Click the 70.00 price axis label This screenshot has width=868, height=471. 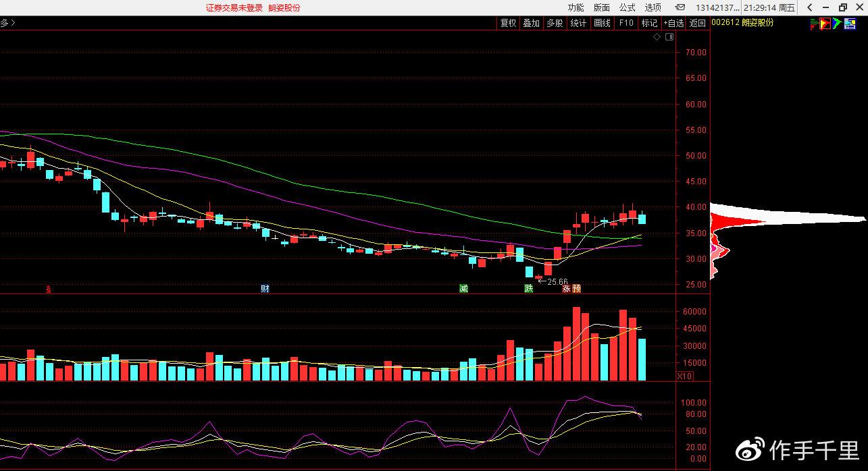coord(696,53)
